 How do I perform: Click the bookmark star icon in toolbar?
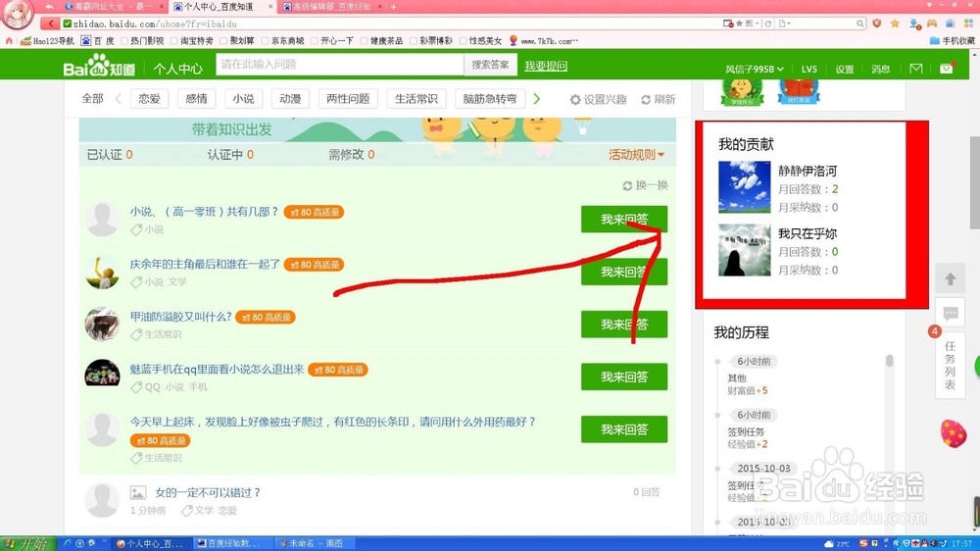tap(895, 24)
